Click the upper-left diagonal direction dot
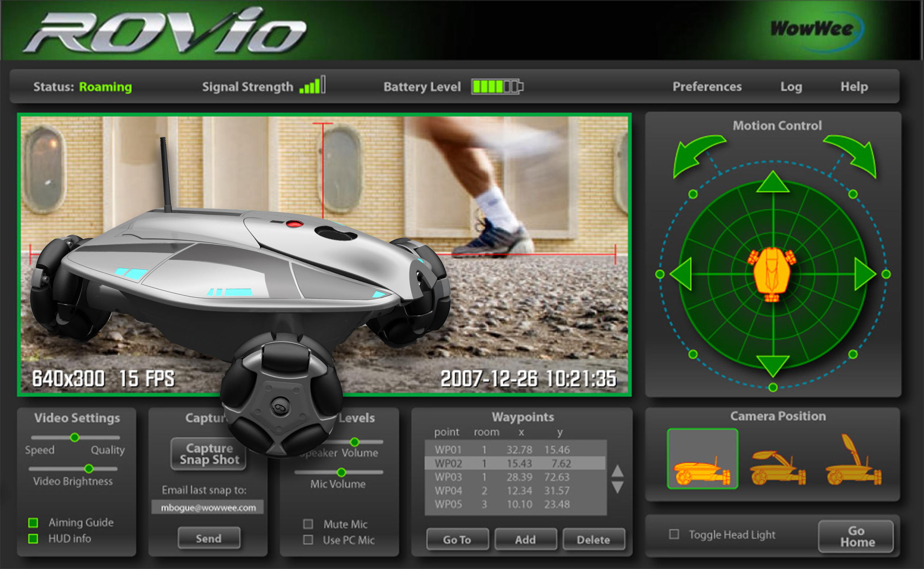The width and height of the screenshot is (924, 569). [x=693, y=194]
